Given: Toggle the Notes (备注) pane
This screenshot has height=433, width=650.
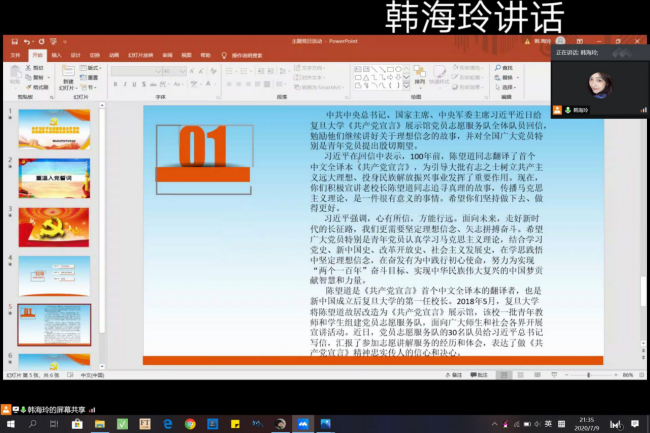Looking at the screenshot, I should [453, 375].
